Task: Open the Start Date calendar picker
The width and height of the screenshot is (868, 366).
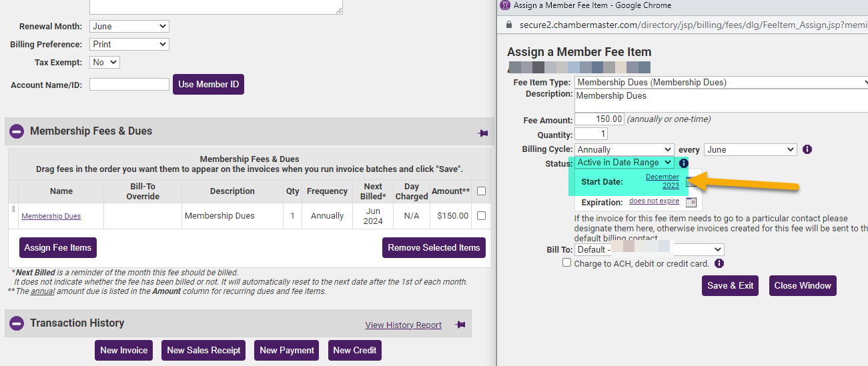Action: [691, 182]
